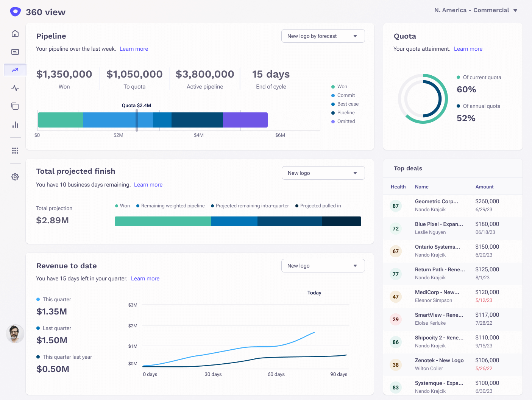The width and height of the screenshot is (532, 400).
Task: Open the apps grid from the sidebar
Action: pos(15,150)
